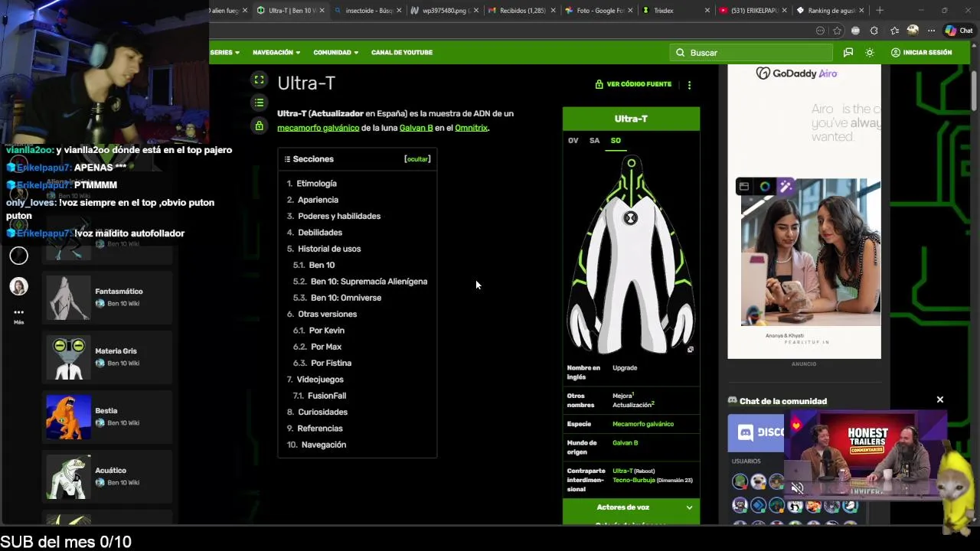980x551 pixels.
Task: Expand the Comunidad dropdown menu
Action: (336, 53)
